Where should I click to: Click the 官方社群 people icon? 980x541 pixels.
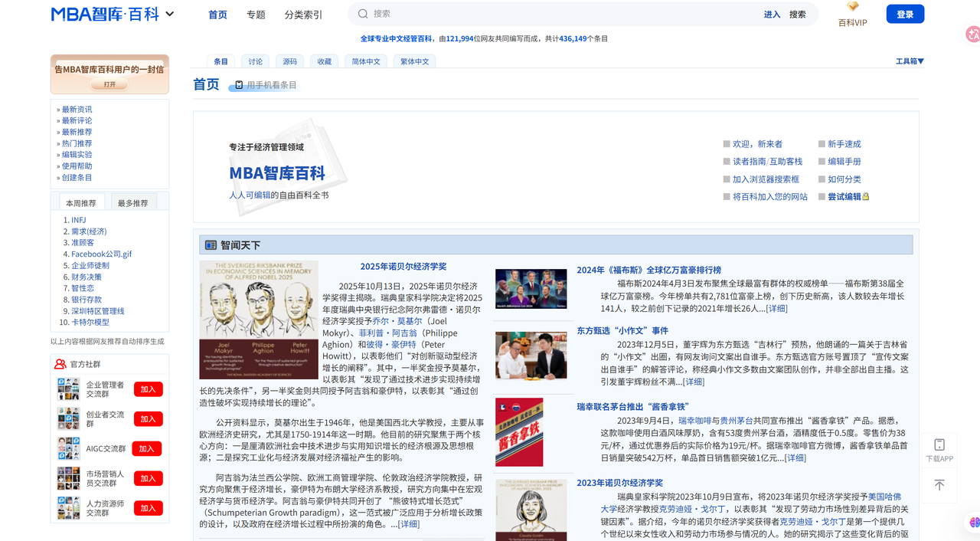coord(60,364)
